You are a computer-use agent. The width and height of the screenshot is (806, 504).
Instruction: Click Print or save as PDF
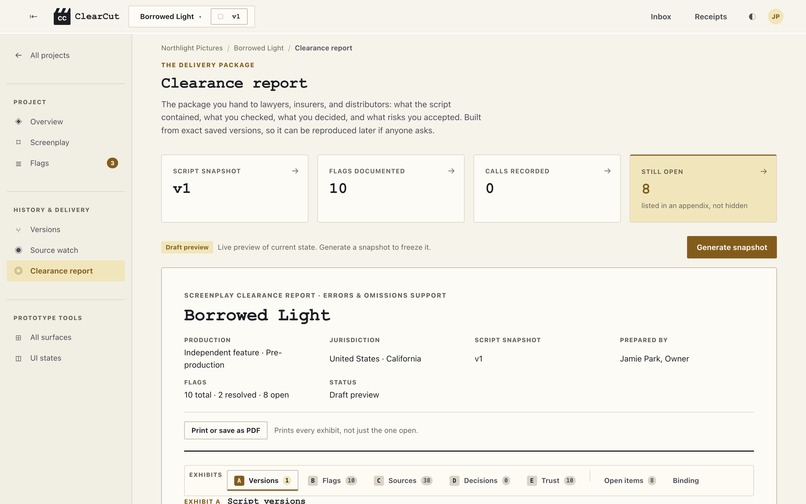[226, 430]
